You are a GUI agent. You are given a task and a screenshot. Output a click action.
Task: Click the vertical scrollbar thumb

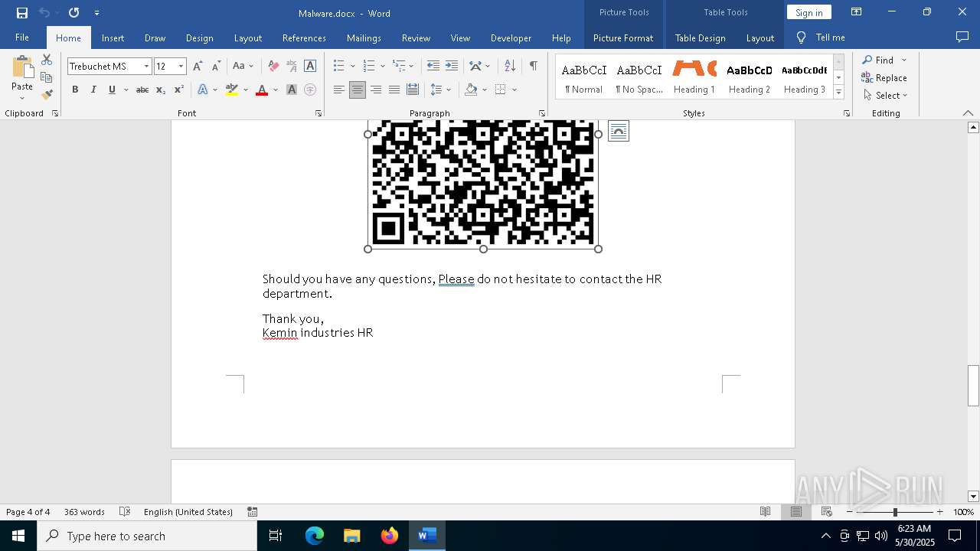(973, 386)
